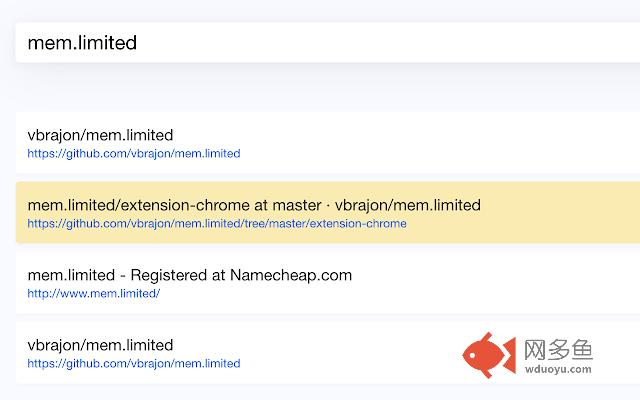This screenshot has height=400, width=640.
Task: Click blank area of yellow highlighted row
Action: pos(560,213)
